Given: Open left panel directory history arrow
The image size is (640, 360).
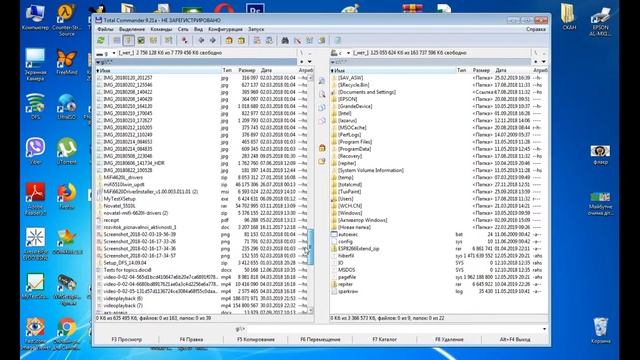Looking at the screenshot, I should click(x=310, y=62).
